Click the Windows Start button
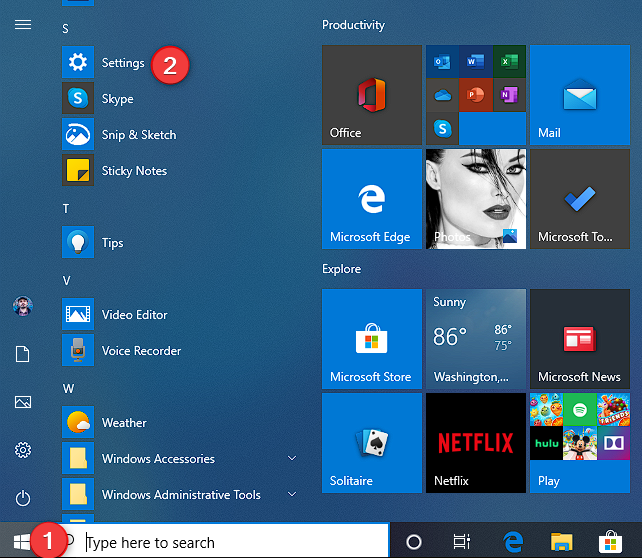The width and height of the screenshot is (642, 558). [20, 542]
